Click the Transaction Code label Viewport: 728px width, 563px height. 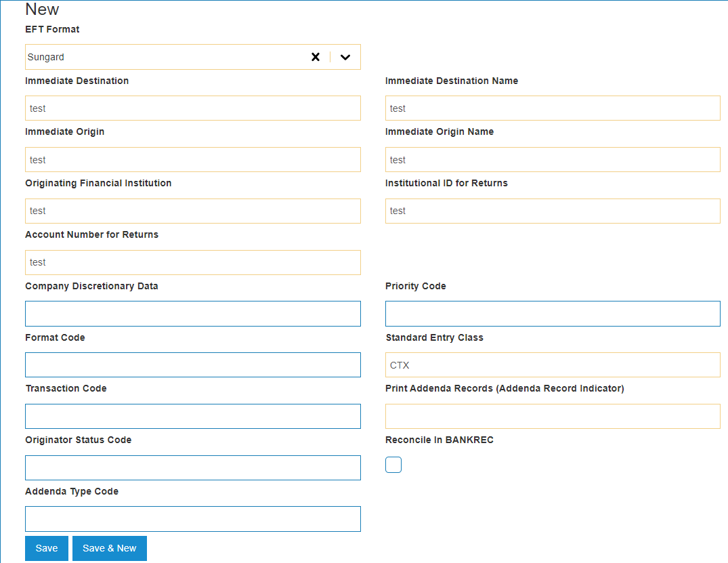(x=66, y=388)
